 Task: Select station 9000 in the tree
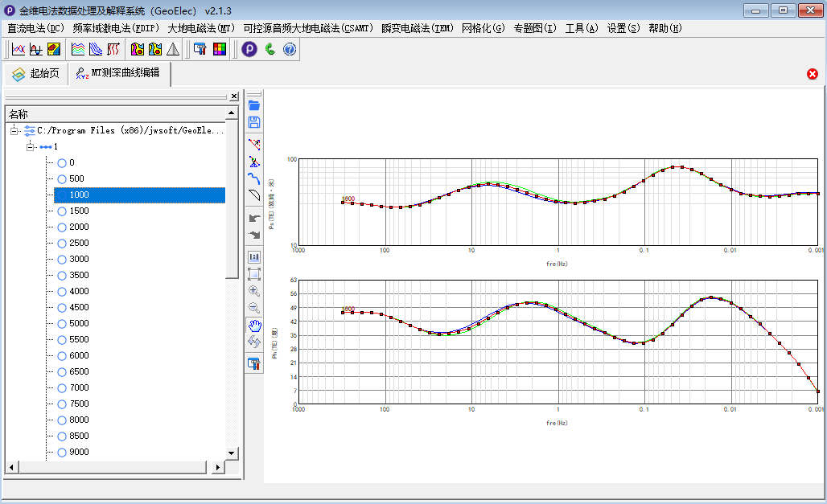79,453
